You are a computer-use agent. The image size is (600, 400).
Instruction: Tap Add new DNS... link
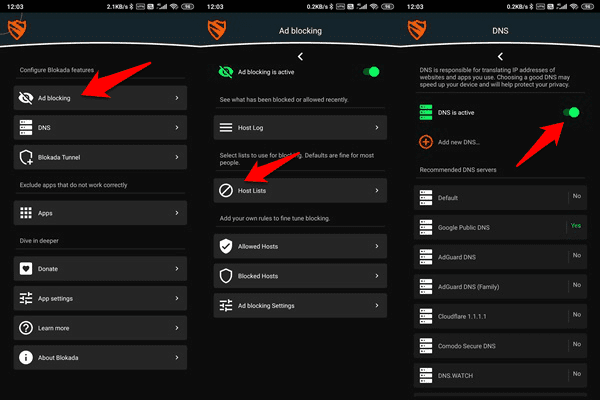459,142
